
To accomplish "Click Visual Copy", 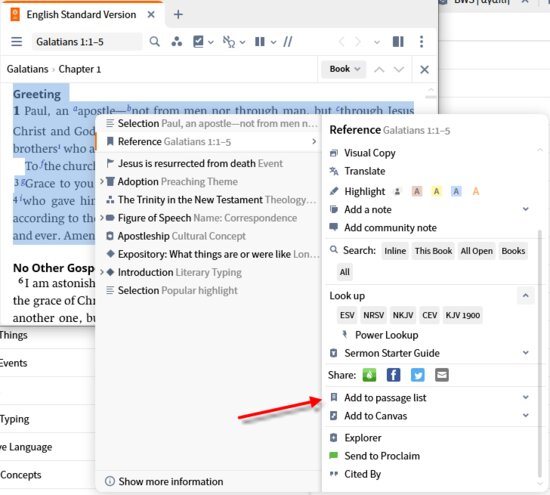I will [369, 153].
